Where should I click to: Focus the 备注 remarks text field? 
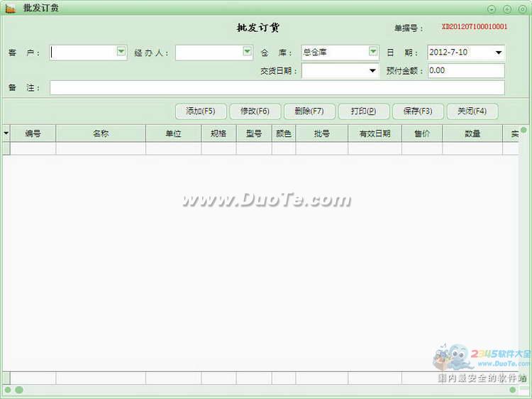coord(277,88)
